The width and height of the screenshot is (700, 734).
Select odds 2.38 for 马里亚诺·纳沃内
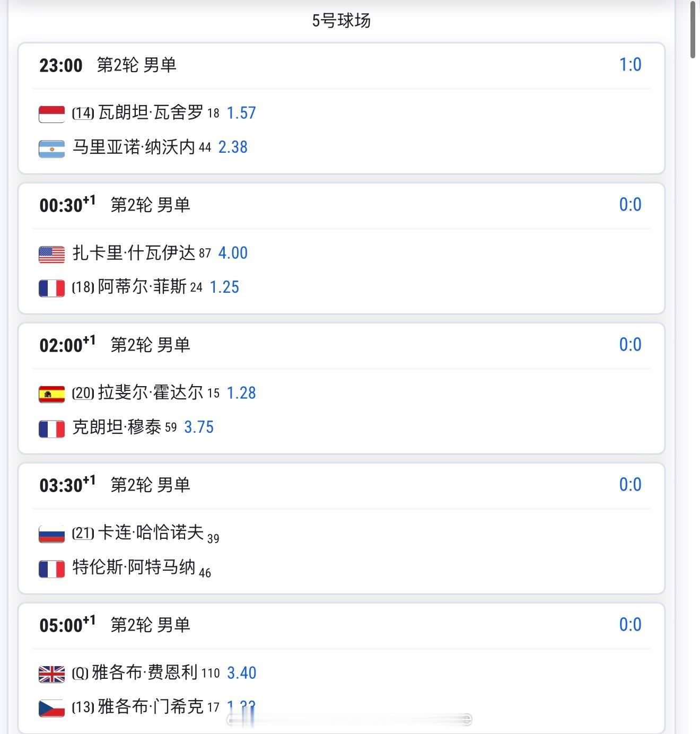pyautogui.click(x=233, y=147)
